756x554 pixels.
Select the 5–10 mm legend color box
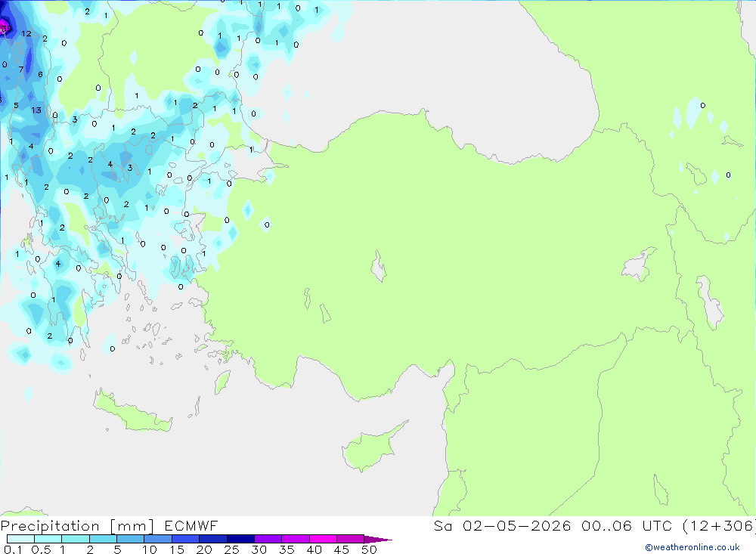point(131,539)
